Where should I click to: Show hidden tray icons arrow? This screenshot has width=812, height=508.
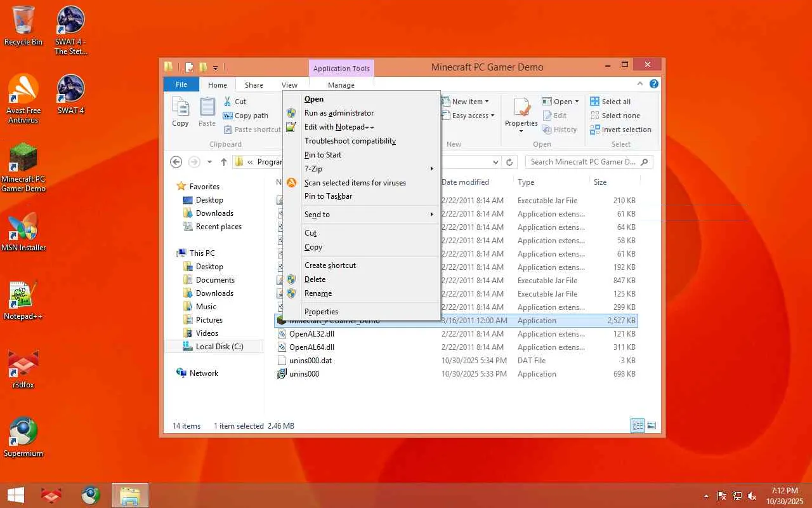706,496
